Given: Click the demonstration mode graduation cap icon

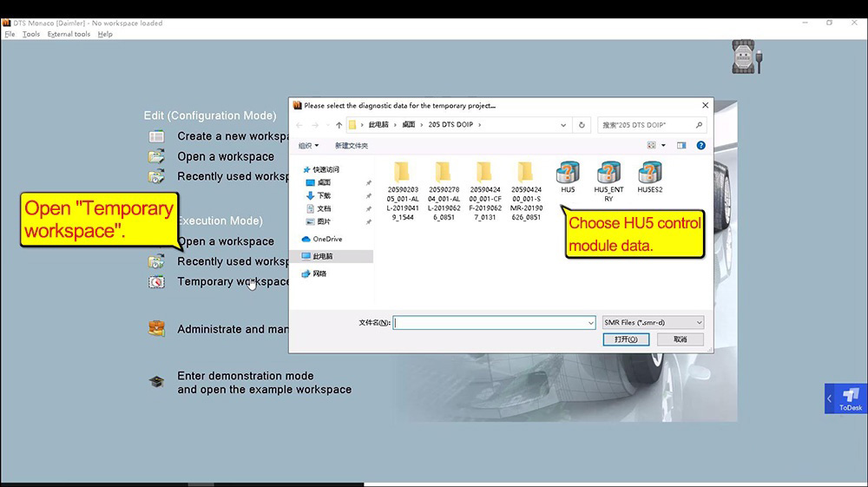Looking at the screenshot, I should click(156, 382).
